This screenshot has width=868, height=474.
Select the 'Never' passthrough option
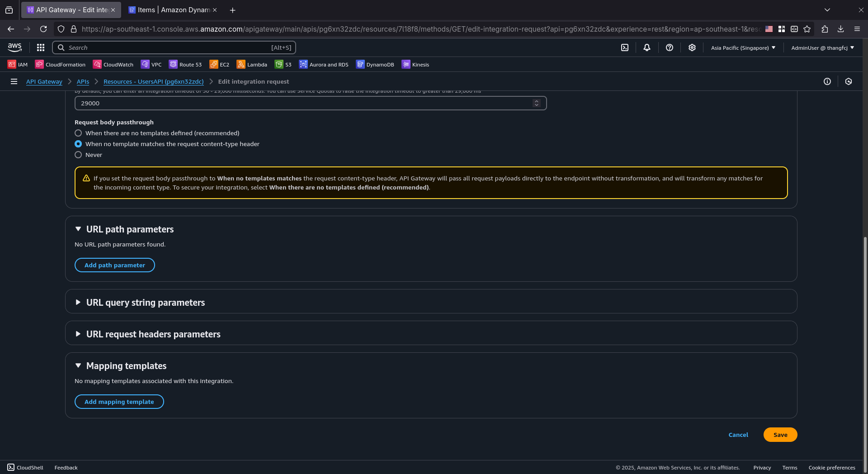[78, 155]
